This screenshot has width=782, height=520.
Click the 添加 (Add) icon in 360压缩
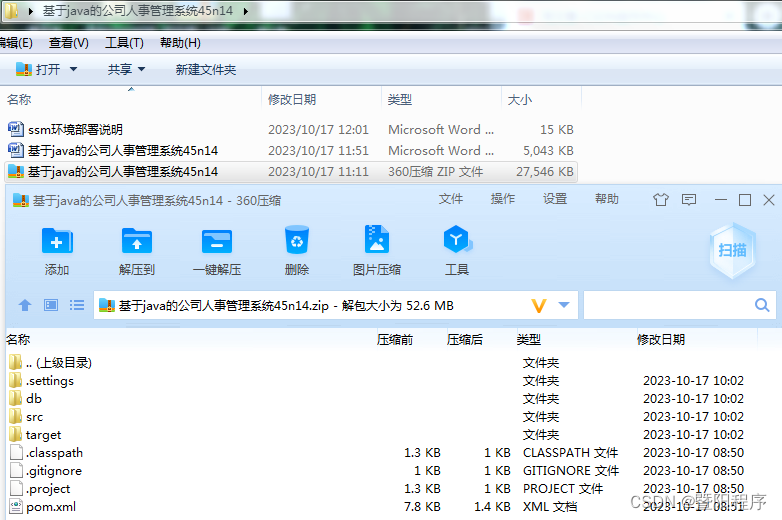coord(57,241)
